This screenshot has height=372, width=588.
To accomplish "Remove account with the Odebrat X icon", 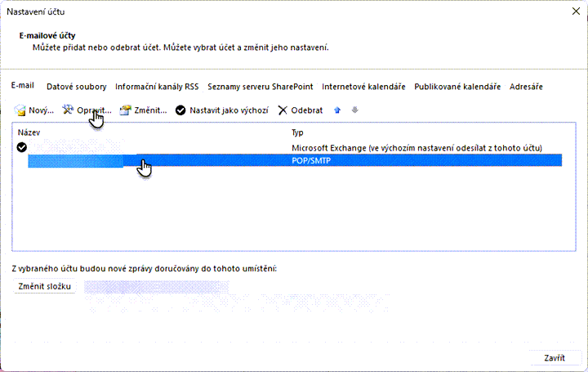I will click(x=283, y=110).
